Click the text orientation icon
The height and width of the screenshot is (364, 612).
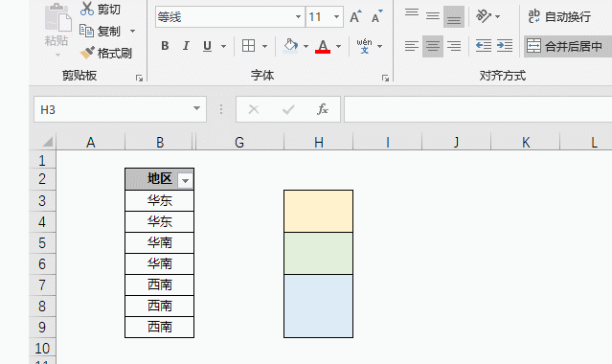tap(484, 16)
